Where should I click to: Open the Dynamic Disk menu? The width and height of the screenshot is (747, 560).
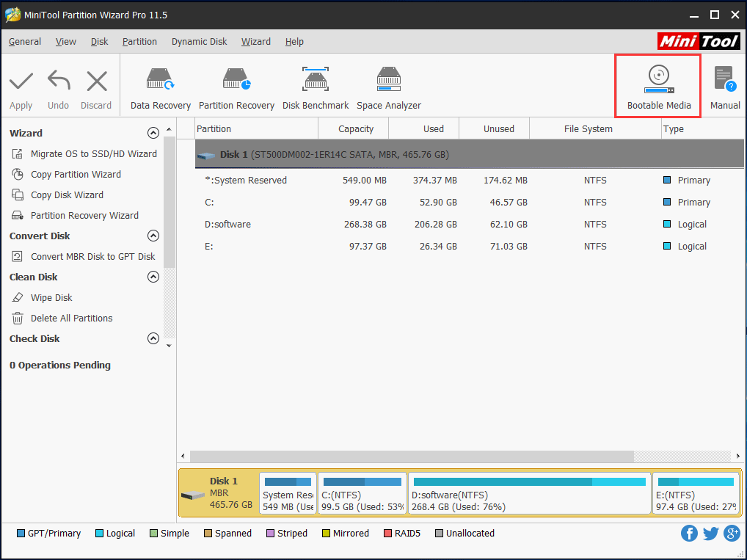[199, 41]
